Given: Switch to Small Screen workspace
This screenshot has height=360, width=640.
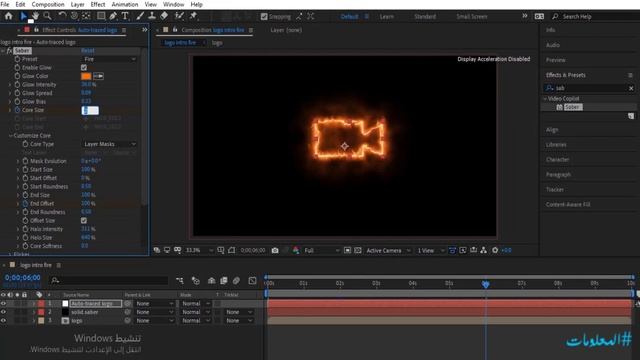Looking at the screenshot, I should coord(471,17).
